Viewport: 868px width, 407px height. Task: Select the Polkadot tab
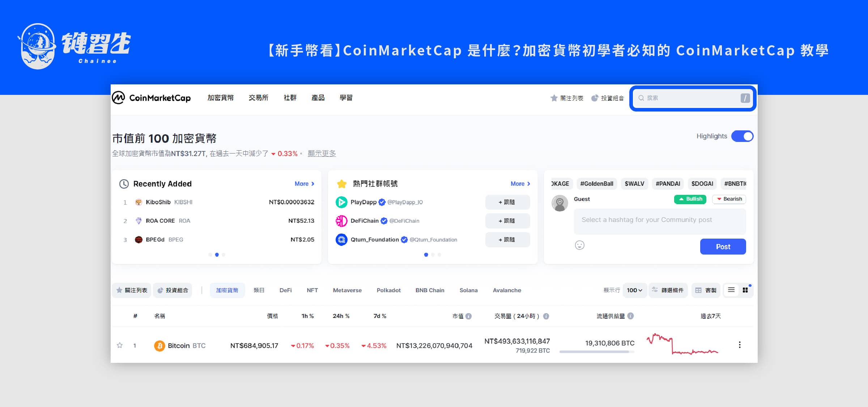pos(389,290)
